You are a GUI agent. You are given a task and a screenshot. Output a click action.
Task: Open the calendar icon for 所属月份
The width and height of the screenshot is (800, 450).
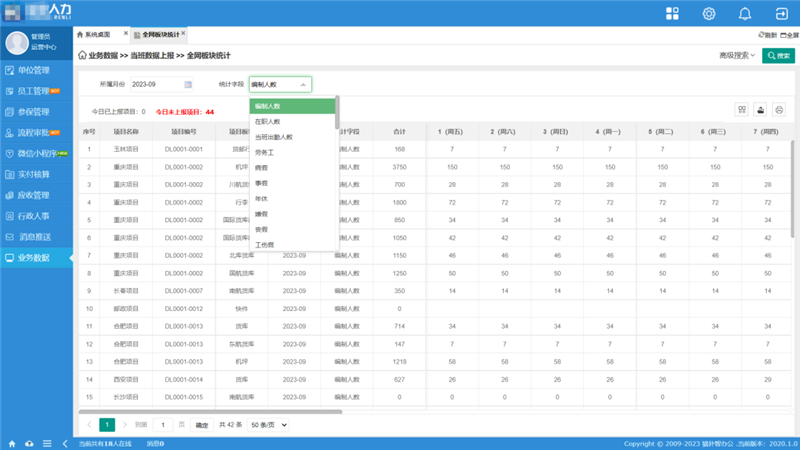click(x=187, y=85)
